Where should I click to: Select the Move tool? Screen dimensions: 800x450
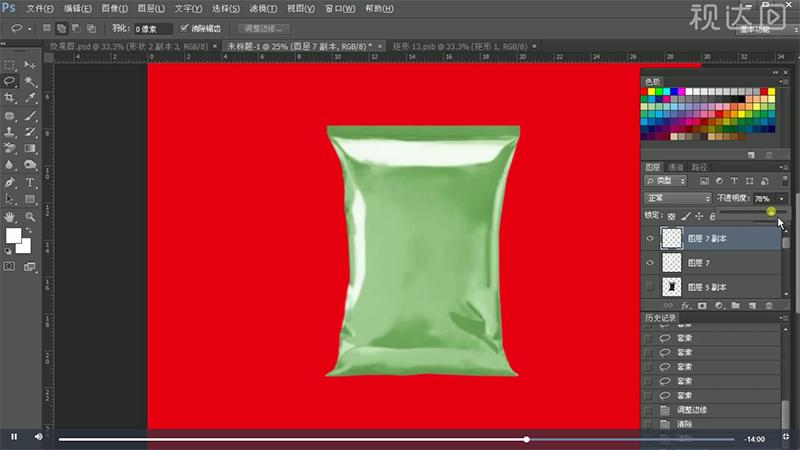pyautogui.click(x=30, y=65)
